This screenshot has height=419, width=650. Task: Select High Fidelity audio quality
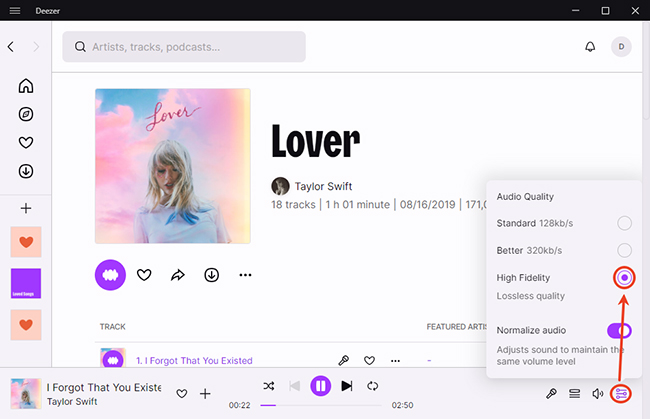624,278
